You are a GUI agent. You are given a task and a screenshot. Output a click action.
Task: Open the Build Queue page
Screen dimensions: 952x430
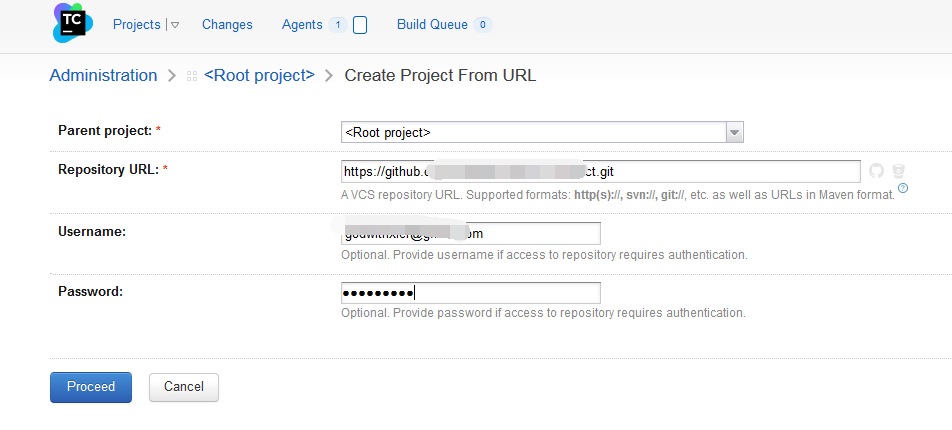pyautogui.click(x=432, y=24)
